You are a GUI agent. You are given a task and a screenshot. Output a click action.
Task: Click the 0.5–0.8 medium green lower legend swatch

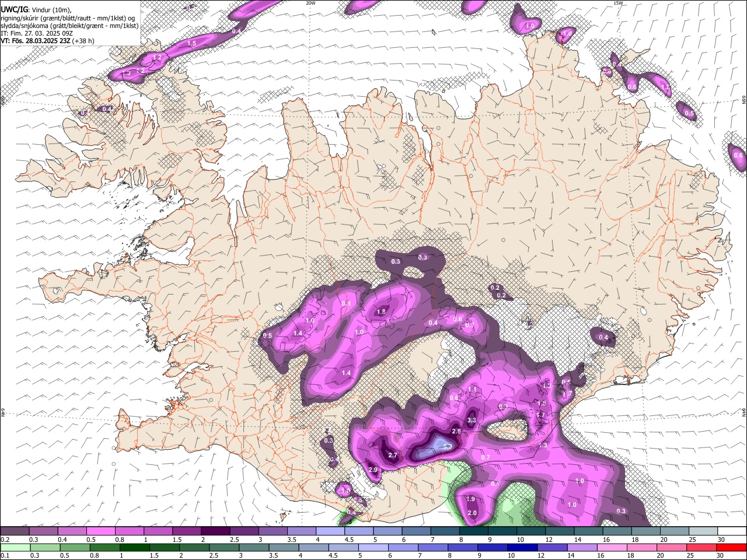(74, 547)
